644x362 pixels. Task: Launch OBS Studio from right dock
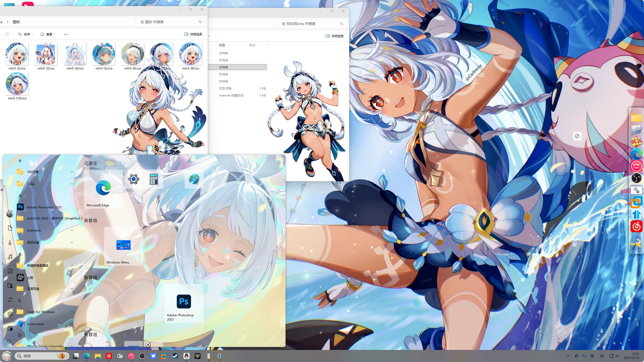[x=636, y=178]
